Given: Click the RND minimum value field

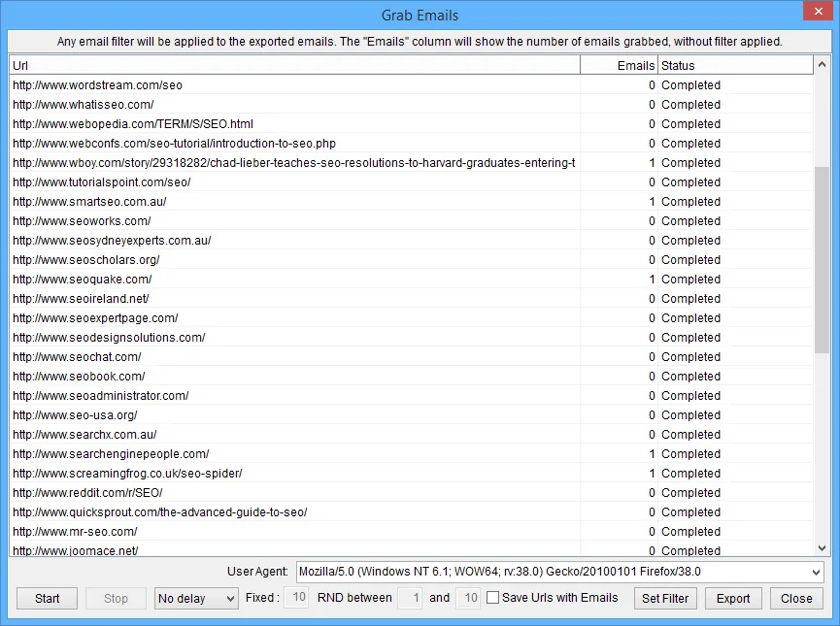Looking at the screenshot, I should (411, 598).
